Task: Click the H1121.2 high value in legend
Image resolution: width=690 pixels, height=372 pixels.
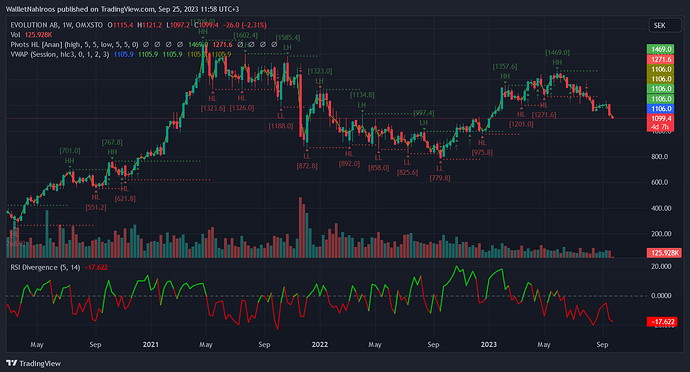Action: 149,25
